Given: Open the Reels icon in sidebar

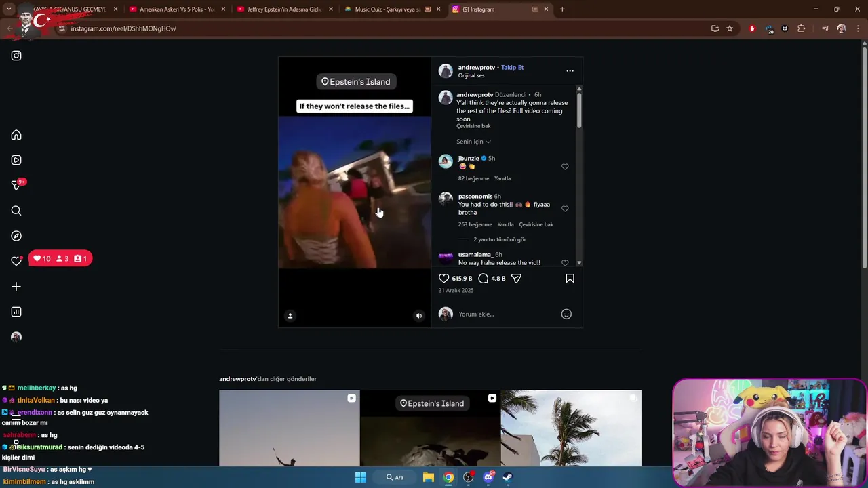Looking at the screenshot, I should (16, 160).
